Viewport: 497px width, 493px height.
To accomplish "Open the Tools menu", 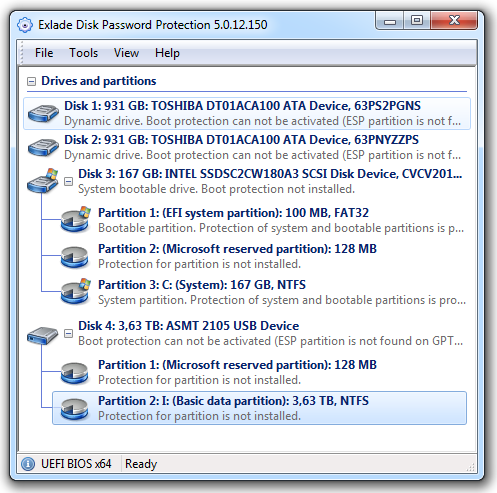I will [x=83, y=53].
